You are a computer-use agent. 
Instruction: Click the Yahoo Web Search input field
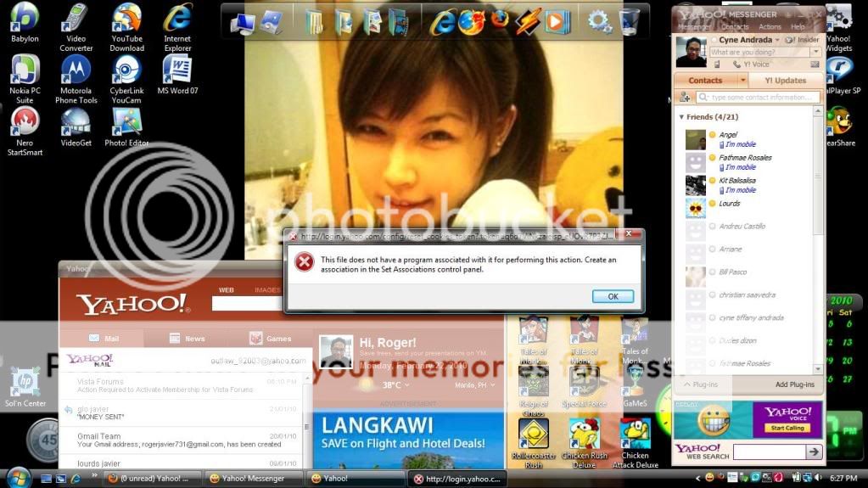[768, 452]
